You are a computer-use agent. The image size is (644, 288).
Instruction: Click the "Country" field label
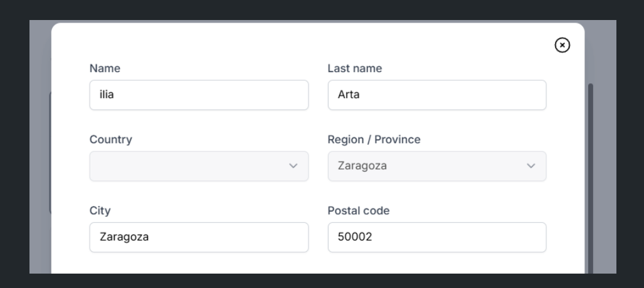pos(111,140)
